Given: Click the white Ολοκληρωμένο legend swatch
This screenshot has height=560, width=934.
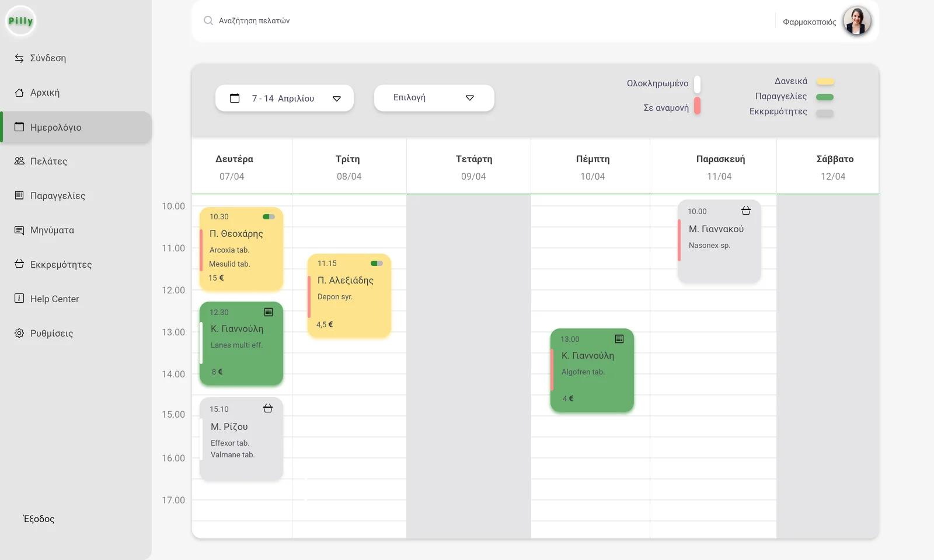Looking at the screenshot, I should (697, 84).
